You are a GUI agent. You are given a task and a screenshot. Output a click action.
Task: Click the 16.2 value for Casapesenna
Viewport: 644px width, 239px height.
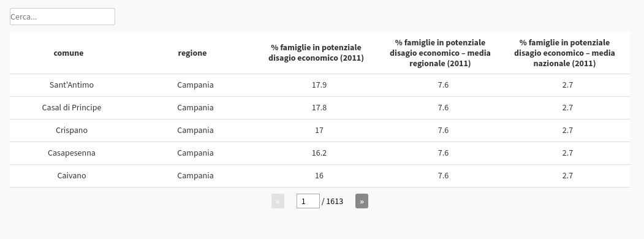click(319, 153)
